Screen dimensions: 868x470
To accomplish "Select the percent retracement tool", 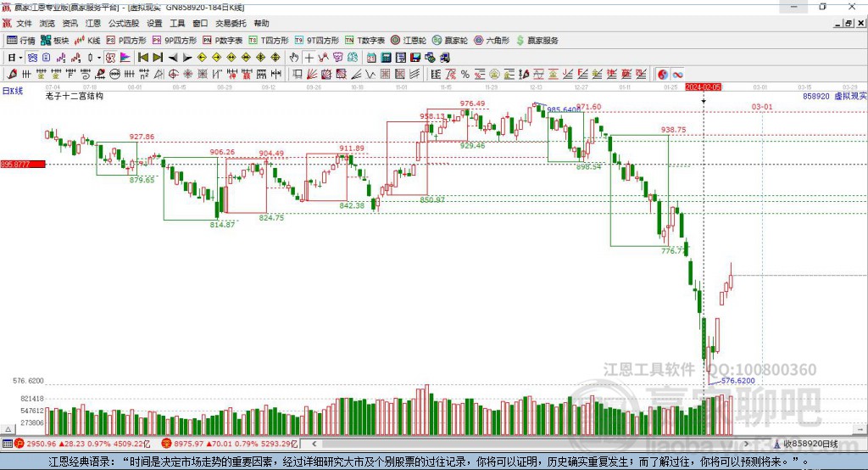I will tap(465, 75).
